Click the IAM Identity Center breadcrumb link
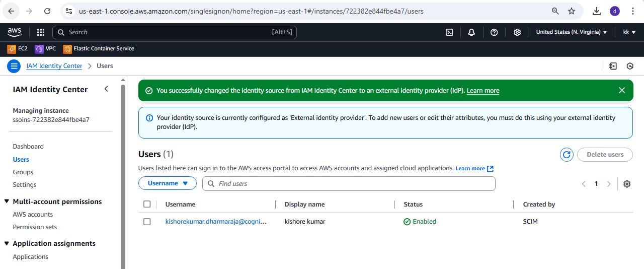 tap(54, 66)
